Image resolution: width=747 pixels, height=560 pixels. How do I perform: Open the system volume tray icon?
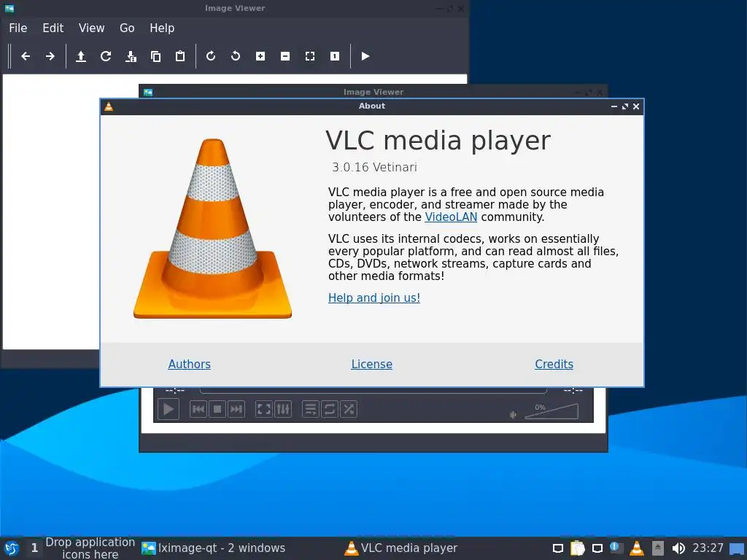pos(678,548)
